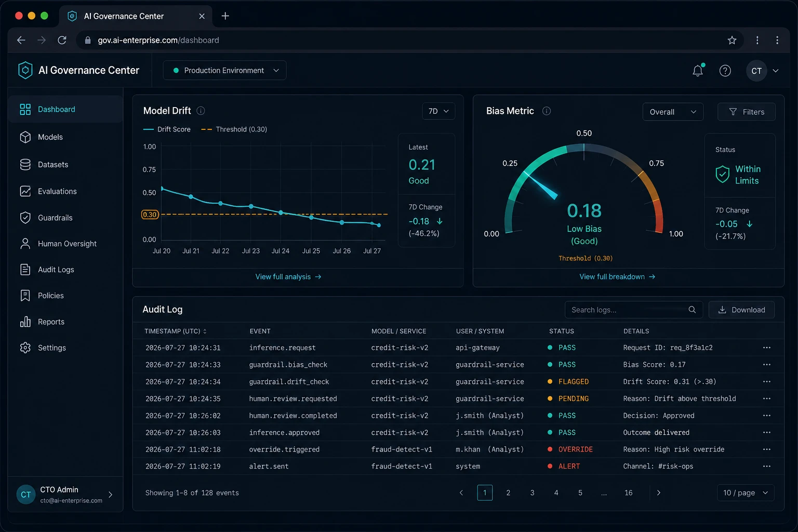
Task: Click the Threshold (0.30) chart legend
Action: (234, 129)
